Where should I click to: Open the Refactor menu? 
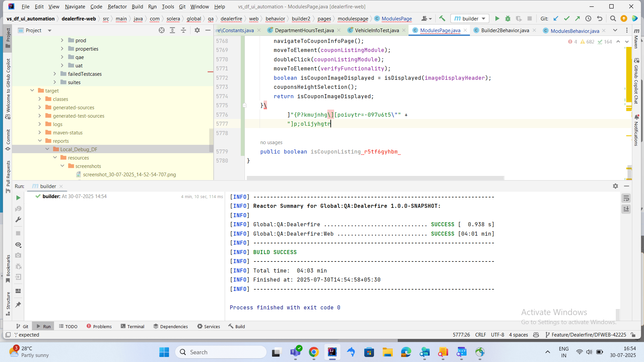[x=117, y=6]
